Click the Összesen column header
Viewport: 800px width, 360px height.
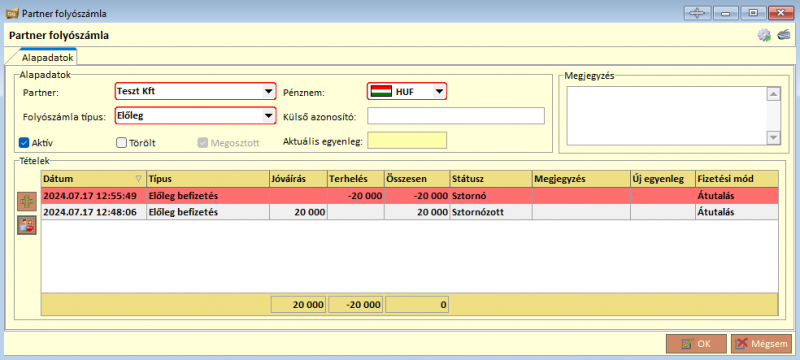417,179
